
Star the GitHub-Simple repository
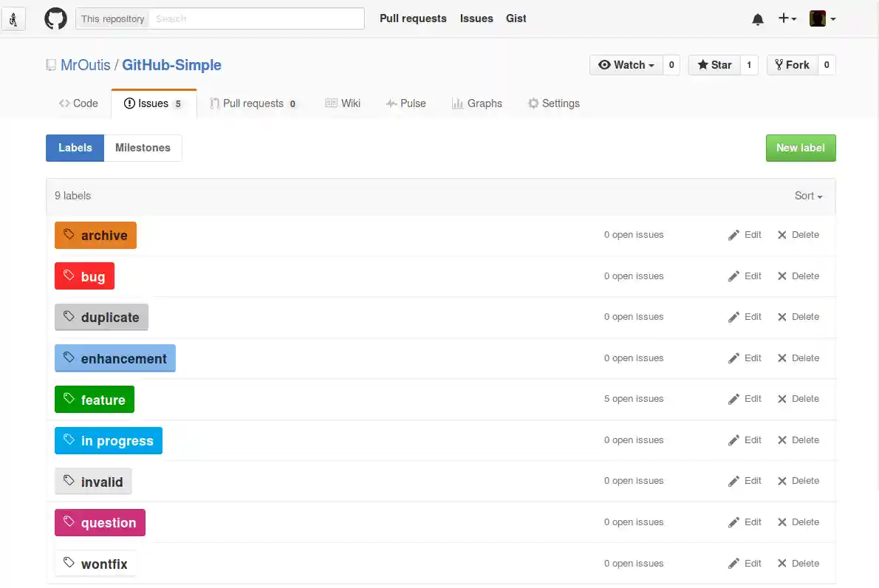point(714,65)
